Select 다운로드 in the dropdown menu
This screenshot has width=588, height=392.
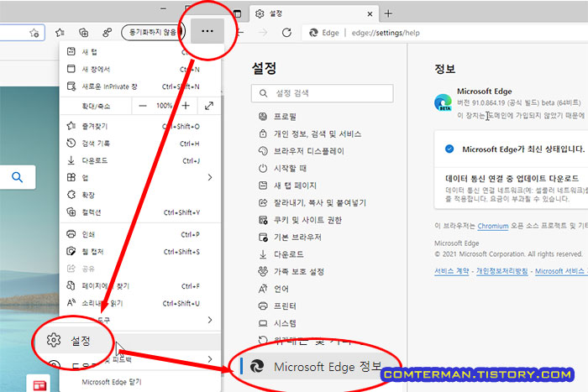(x=140, y=161)
